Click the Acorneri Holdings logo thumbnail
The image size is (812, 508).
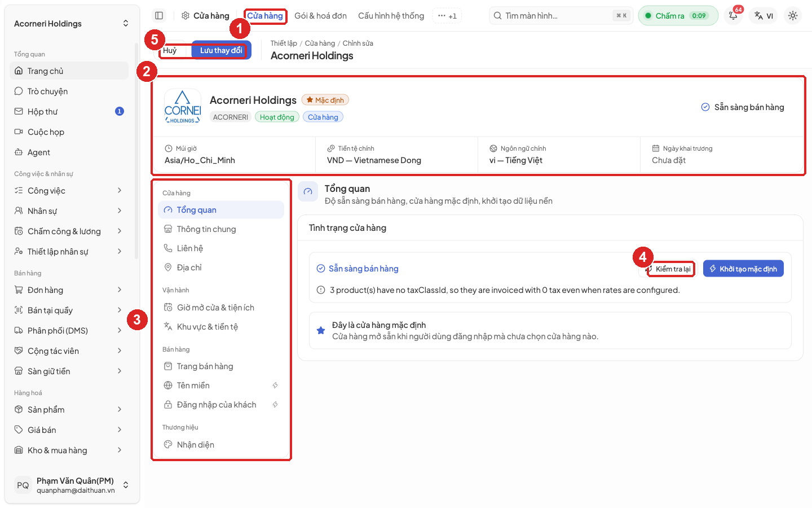[x=183, y=107]
